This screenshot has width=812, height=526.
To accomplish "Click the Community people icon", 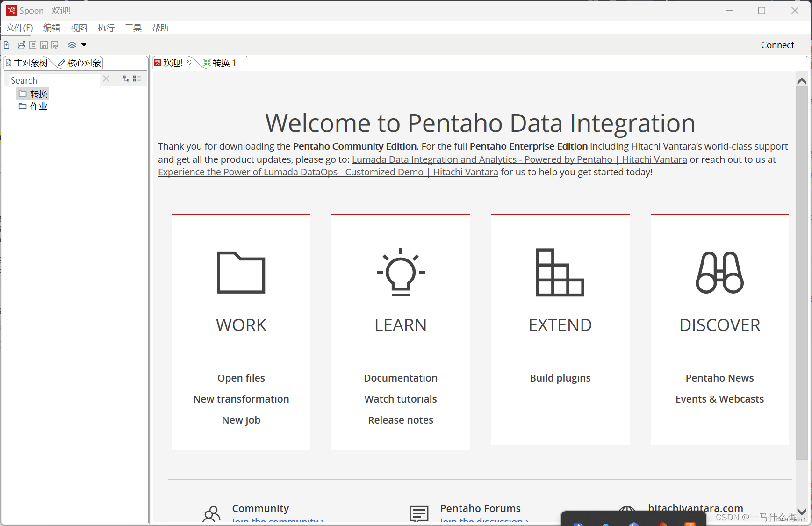I will (x=211, y=514).
